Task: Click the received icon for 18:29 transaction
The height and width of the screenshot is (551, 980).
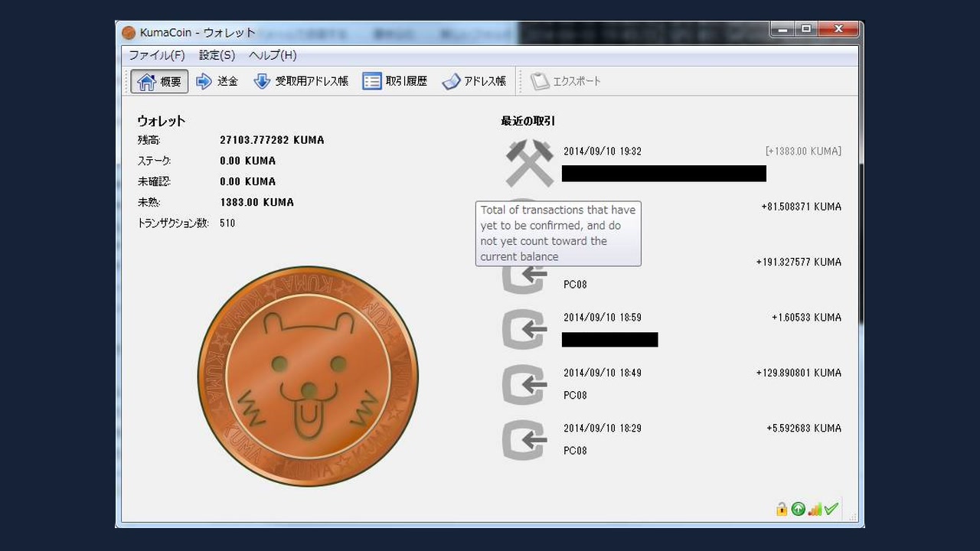Action: tap(524, 441)
